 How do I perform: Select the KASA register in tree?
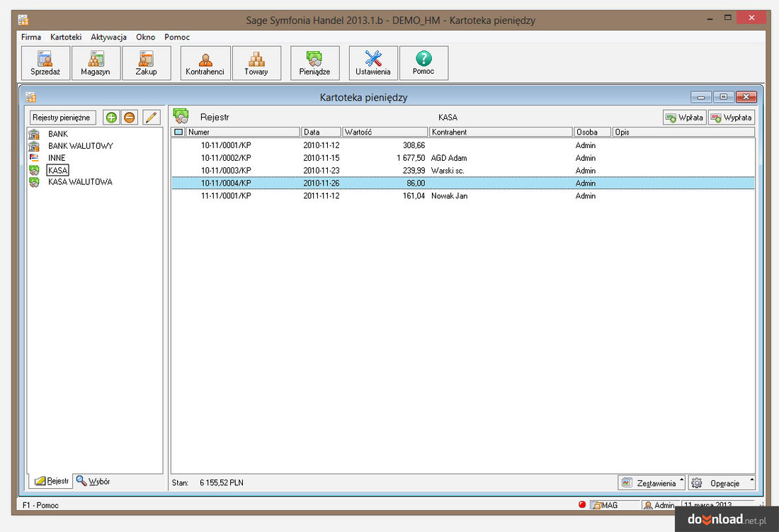pos(57,171)
